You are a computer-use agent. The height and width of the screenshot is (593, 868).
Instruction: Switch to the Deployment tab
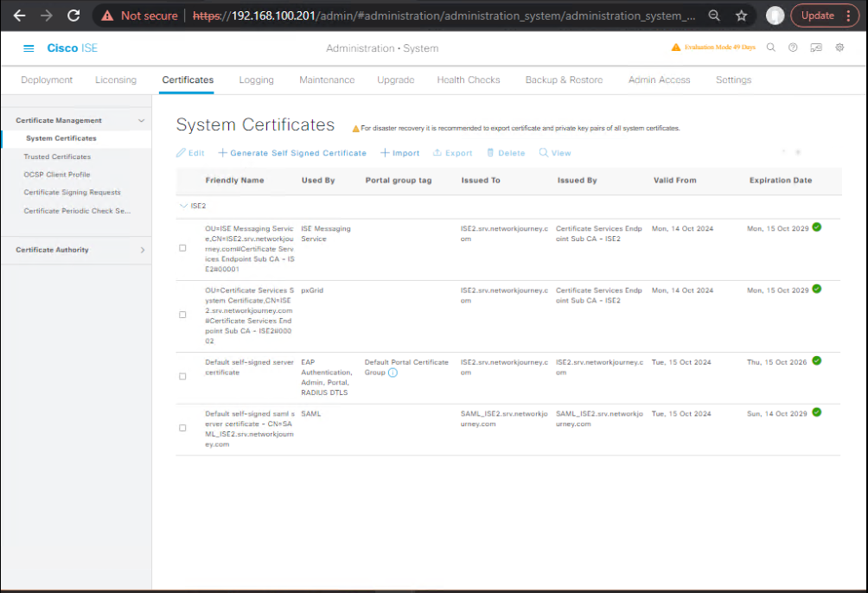tap(47, 80)
